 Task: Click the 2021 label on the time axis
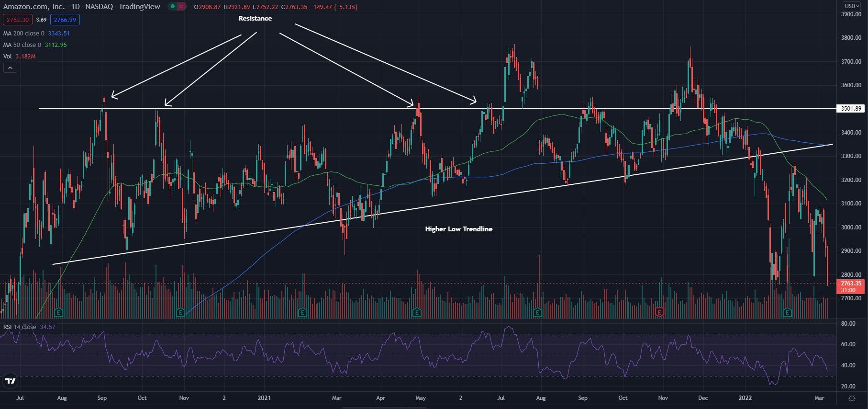(264, 398)
